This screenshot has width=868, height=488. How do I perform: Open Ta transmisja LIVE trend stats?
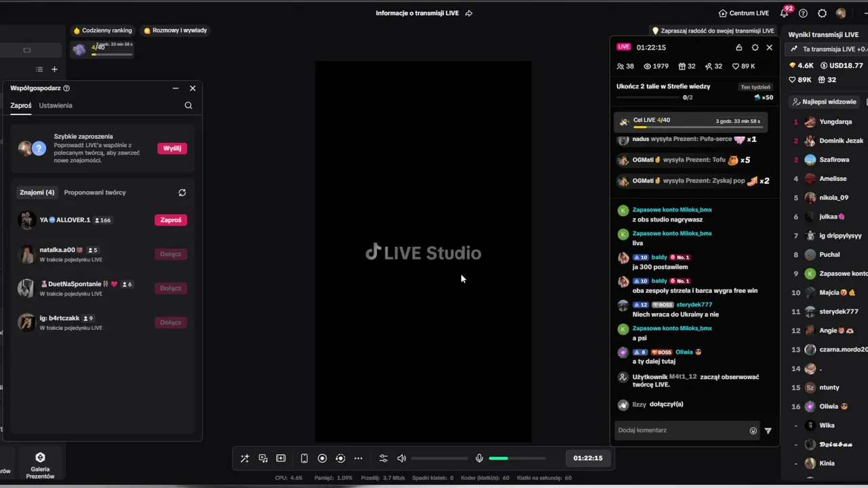[x=828, y=49]
